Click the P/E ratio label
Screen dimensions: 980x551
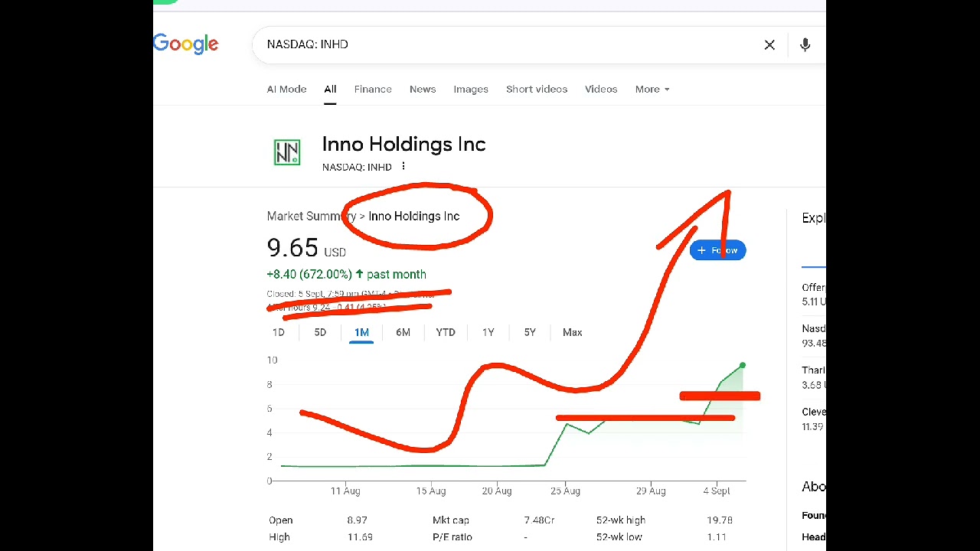pos(452,537)
